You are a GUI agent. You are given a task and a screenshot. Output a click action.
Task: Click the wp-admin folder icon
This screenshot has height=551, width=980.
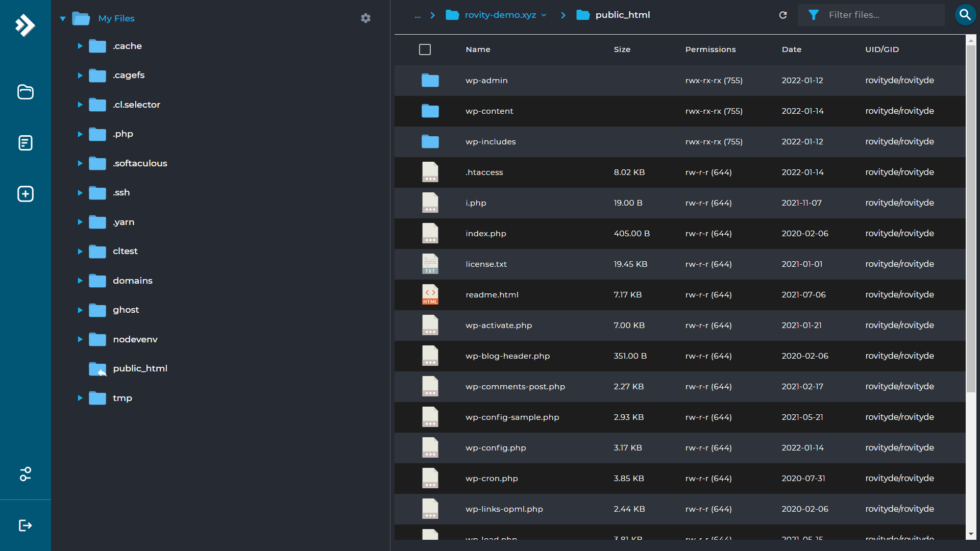(x=430, y=81)
